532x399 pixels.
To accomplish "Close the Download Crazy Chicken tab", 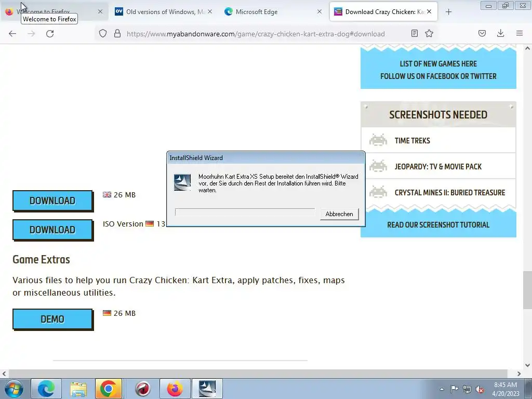I will pos(429,11).
